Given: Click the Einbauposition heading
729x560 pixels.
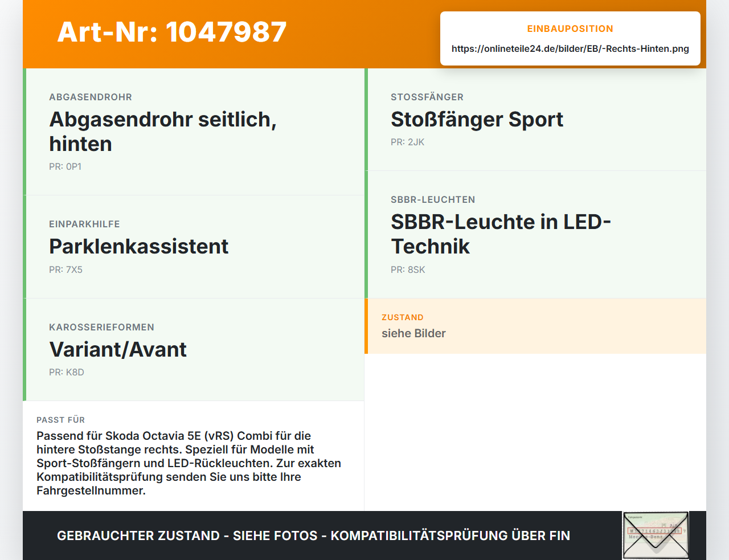Looking at the screenshot, I should click(570, 28).
